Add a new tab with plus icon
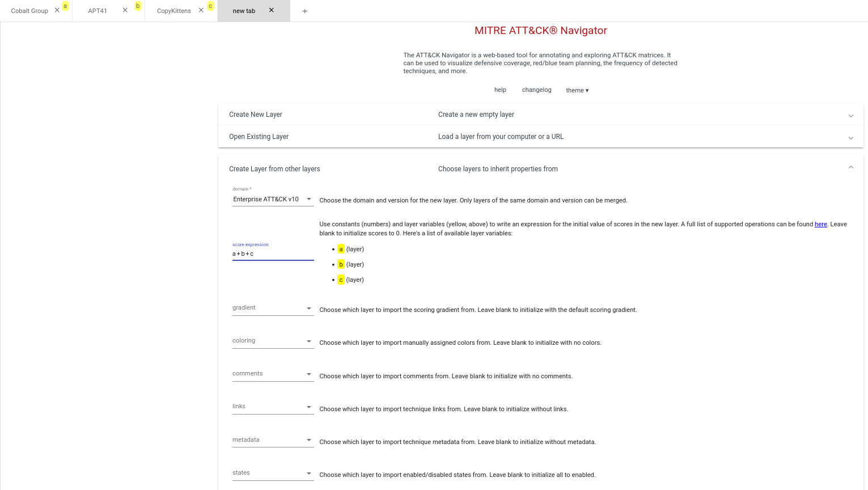 [305, 11]
